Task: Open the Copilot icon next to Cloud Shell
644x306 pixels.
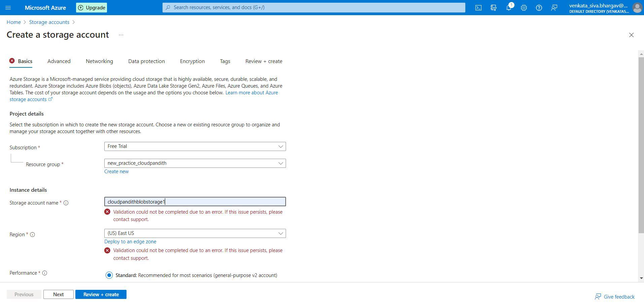Action: [494, 7]
